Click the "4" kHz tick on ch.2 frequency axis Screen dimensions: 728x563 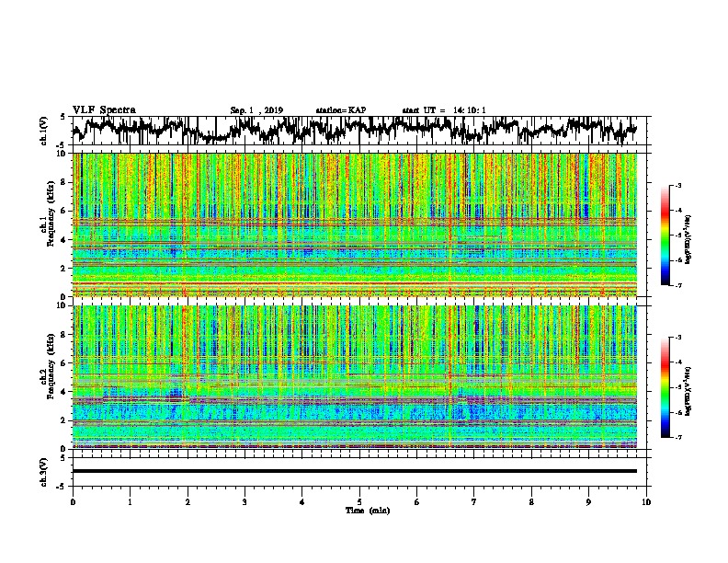tap(65, 392)
